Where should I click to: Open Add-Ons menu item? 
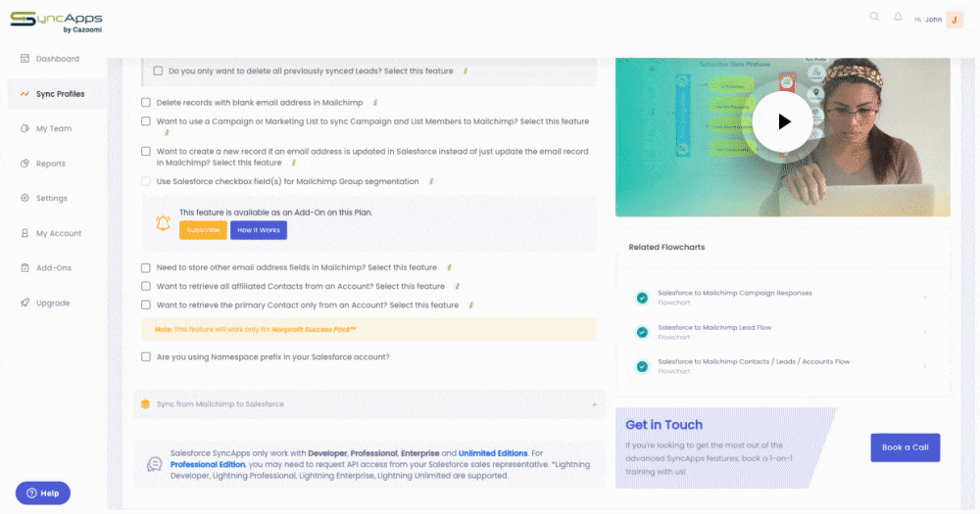pyautogui.click(x=54, y=268)
